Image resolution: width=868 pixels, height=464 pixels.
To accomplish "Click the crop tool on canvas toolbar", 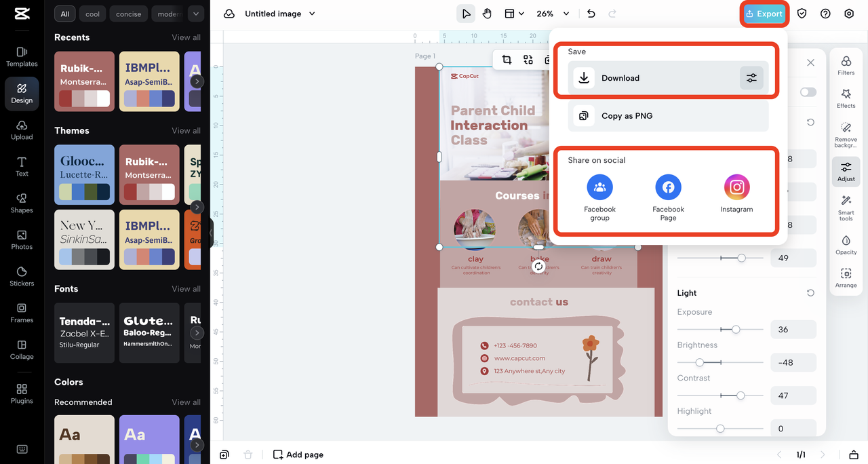I will click(x=507, y=60).
